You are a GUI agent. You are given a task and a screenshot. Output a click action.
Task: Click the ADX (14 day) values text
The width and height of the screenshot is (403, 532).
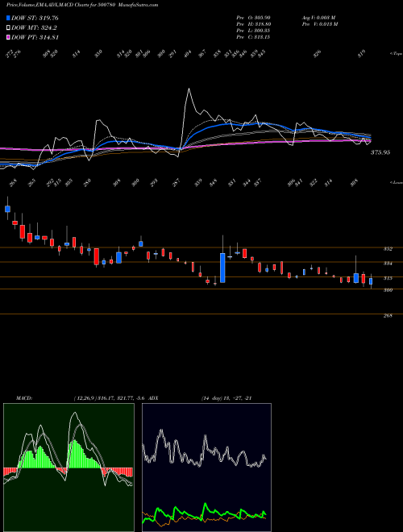[x=226, y=398]
